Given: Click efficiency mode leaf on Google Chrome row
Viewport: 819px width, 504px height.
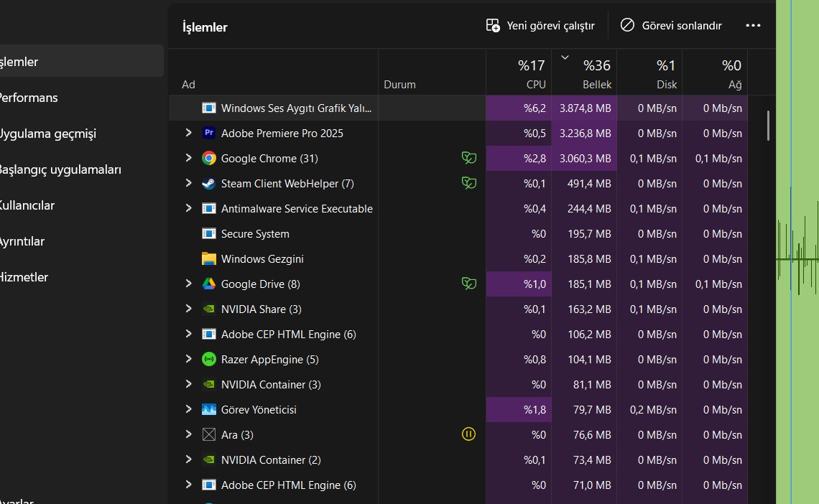Looking at the screenshot, I should coord(468,158).
